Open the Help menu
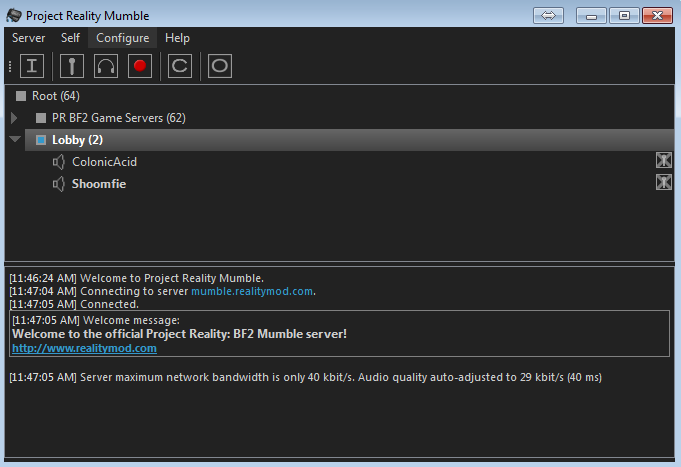Screen dimensions: 681x467 [177, 38]
